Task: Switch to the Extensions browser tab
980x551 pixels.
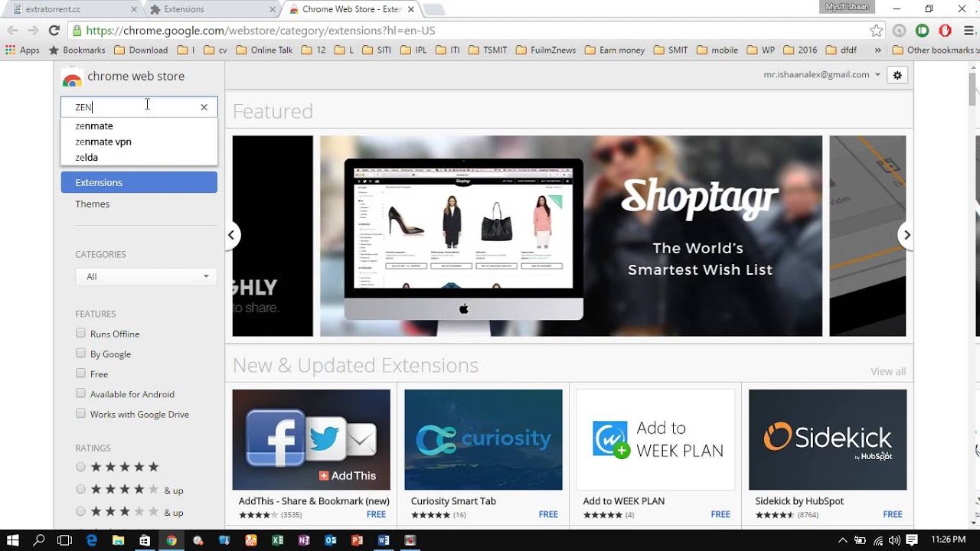Action: coord(212,9)
